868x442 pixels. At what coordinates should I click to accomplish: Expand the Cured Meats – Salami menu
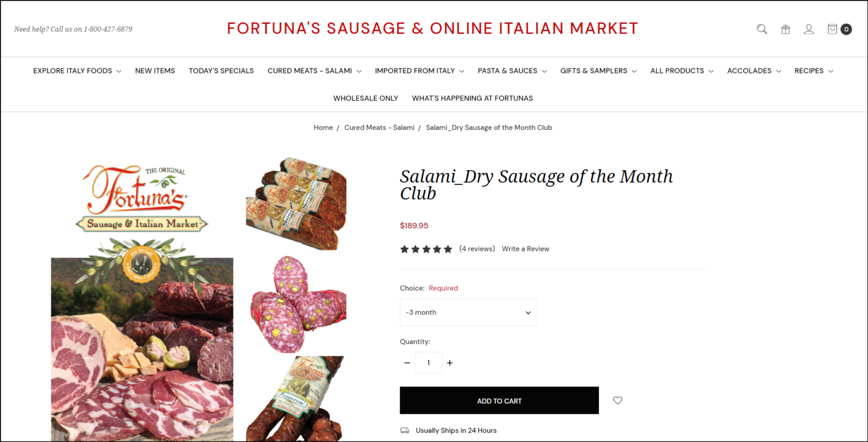[314, 71]
